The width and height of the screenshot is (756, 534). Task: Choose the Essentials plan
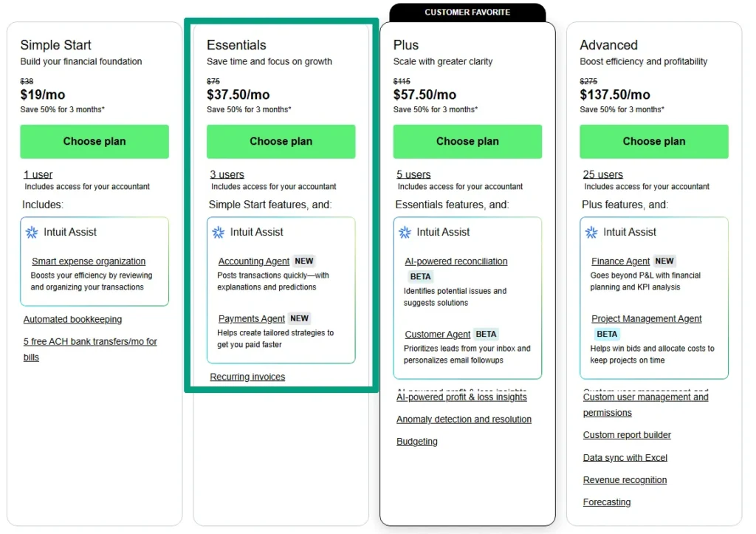coord(281,141)
